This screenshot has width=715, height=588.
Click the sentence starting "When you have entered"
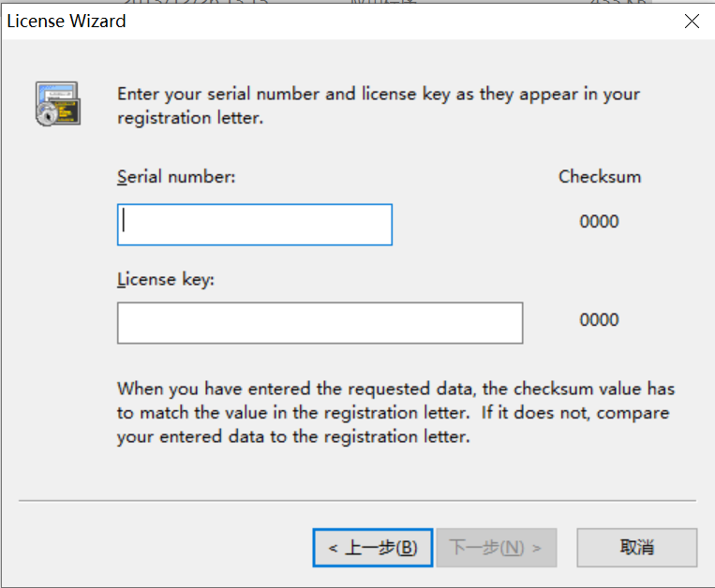395,389
